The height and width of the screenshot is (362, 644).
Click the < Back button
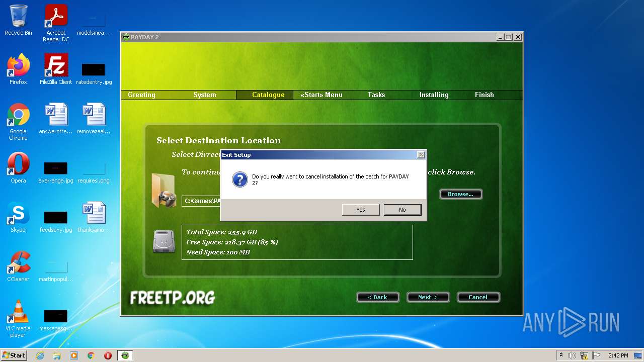[x=377, y=297]
